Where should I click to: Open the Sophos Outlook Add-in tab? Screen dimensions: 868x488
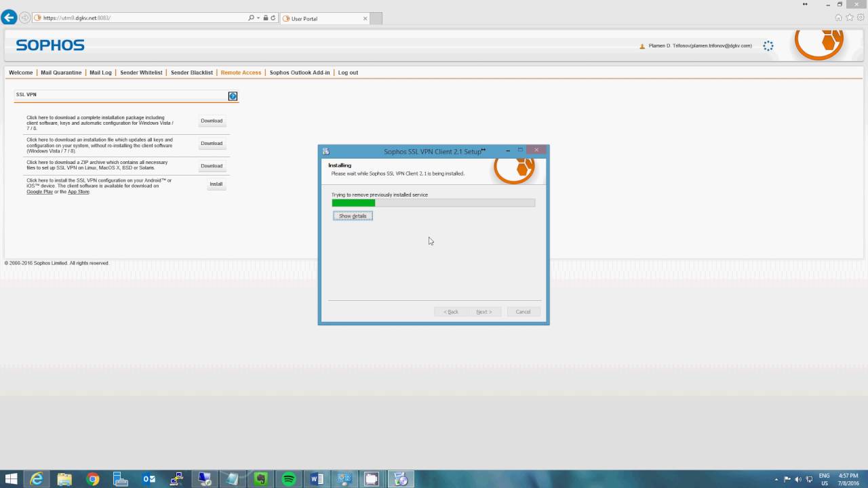point(300,73)
